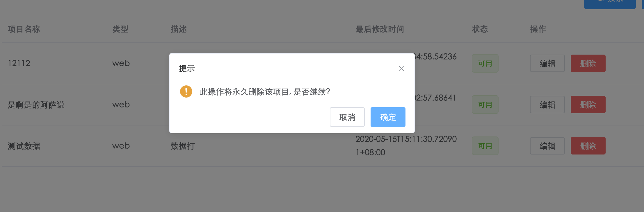
Task: Click the 最后修改时间 column header
Action: [380, 29]
